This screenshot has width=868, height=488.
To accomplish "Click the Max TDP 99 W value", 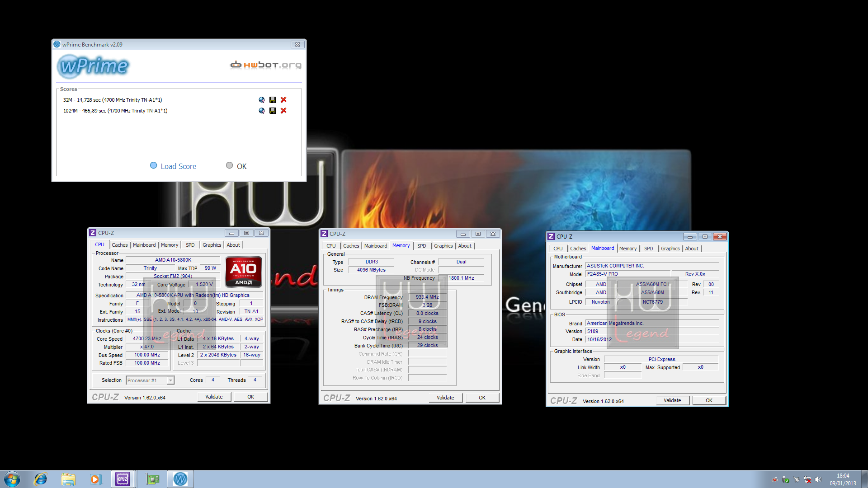I will tap(210, 268).
